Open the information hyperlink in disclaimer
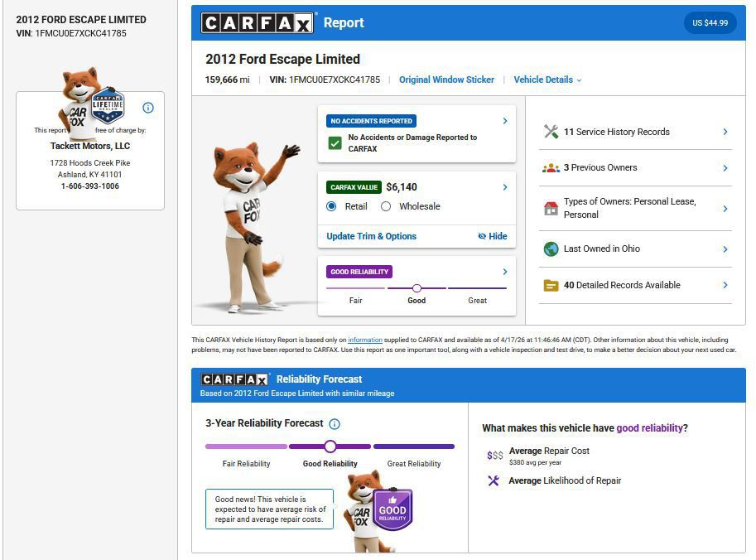756x560 pixels. coord(365,340)
